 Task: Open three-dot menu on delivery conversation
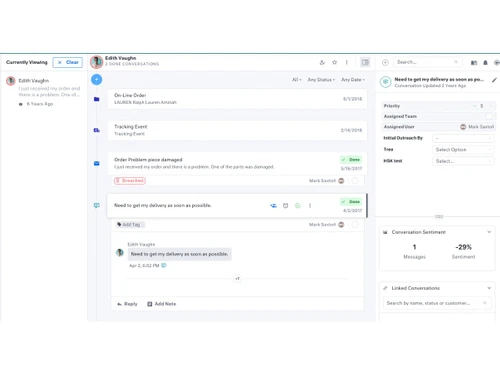(310, 206)
